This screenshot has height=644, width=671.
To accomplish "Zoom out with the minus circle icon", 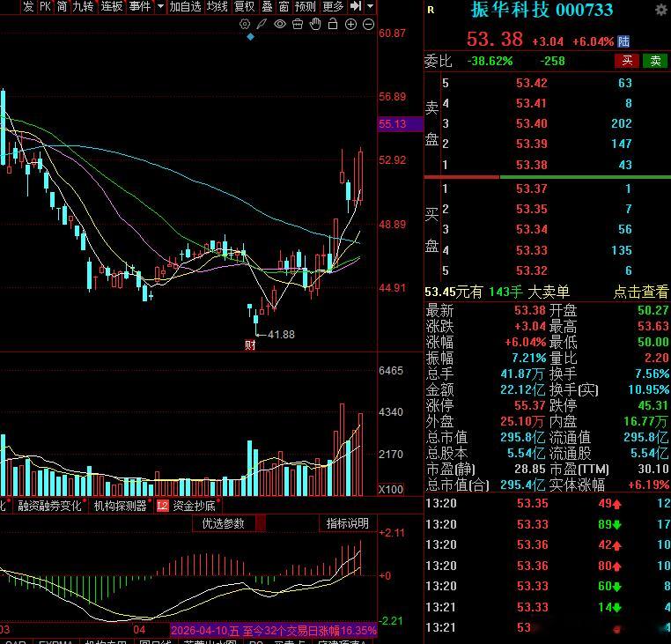I will point(368,25).
